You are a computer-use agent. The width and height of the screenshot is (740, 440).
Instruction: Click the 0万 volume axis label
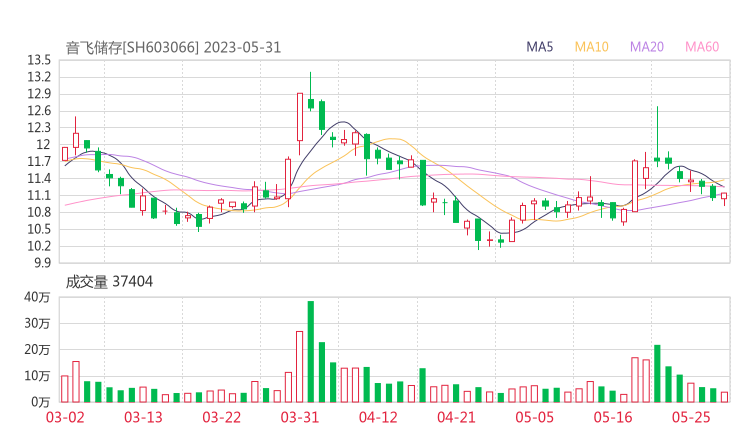[x=41, y=402]
